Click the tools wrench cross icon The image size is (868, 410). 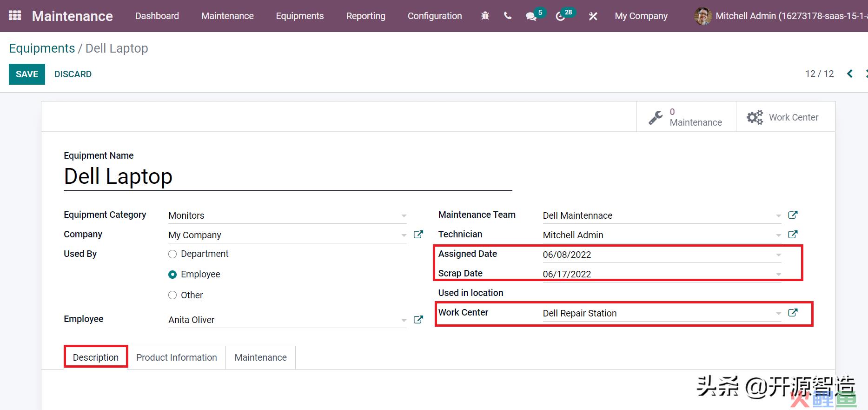(x=593, y=16)
